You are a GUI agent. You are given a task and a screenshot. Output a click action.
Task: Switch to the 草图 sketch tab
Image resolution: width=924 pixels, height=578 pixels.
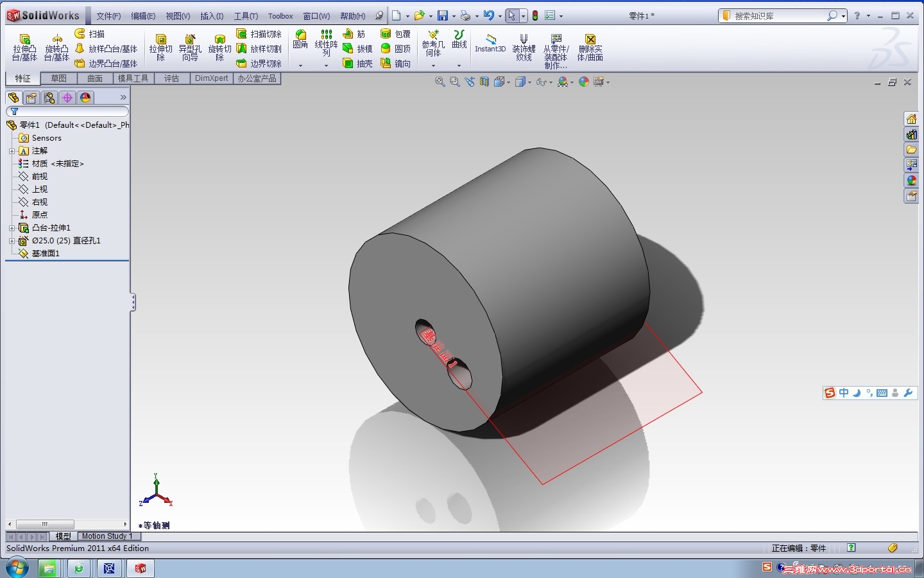(x=59, y=78)
